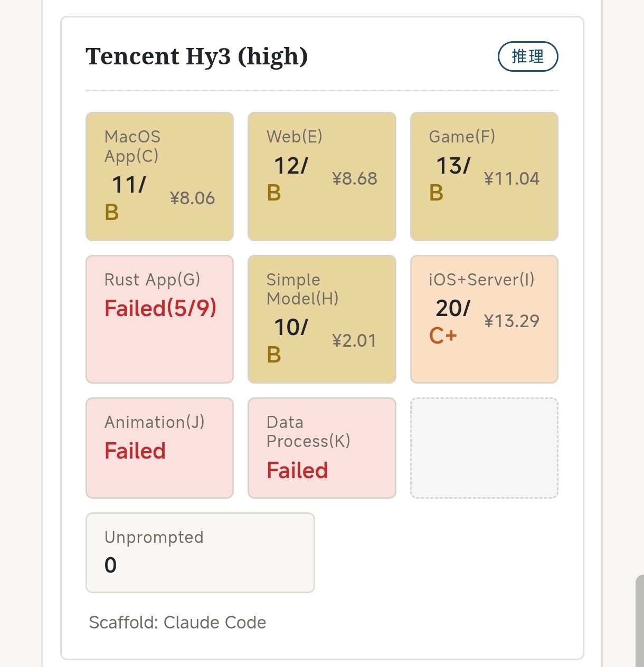The width and height of the screenshot is (644, 667).
Task: Open the iOS+Server(I) card
Action: (x=484, y=319)
